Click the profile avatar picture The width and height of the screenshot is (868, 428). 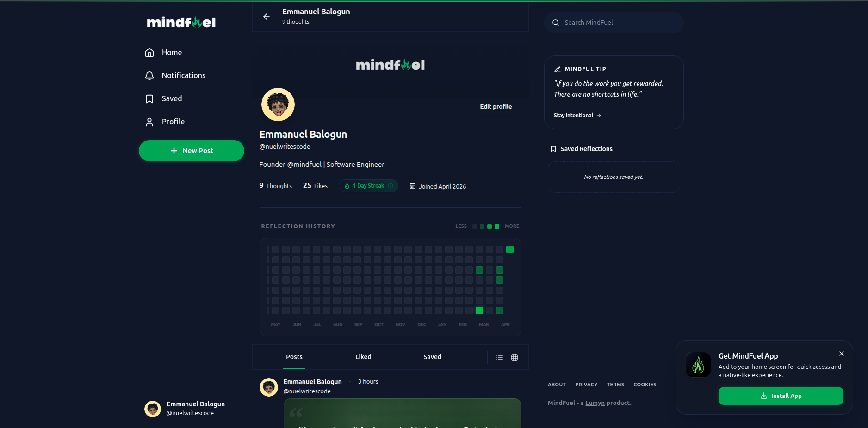(278, 104)
